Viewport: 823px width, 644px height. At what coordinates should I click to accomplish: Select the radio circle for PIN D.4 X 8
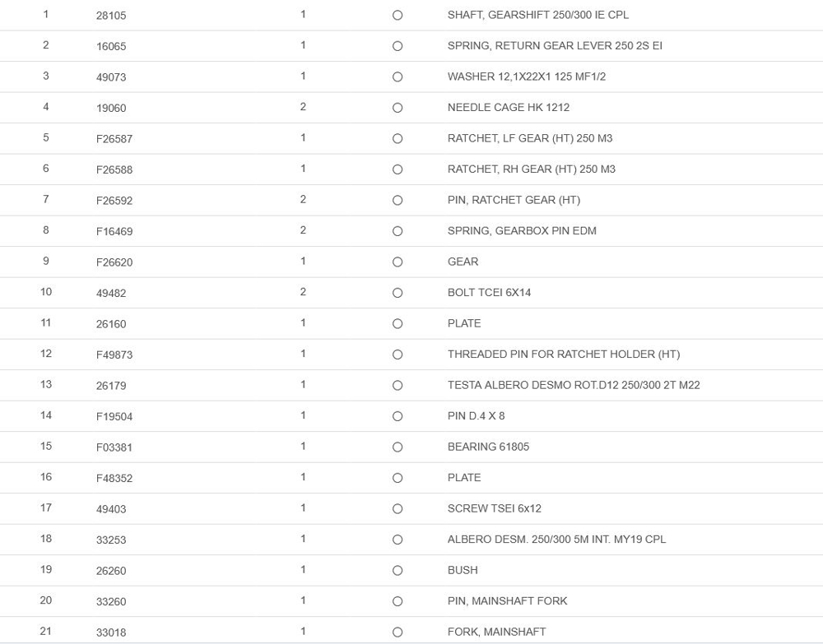(x=398, y=416)
